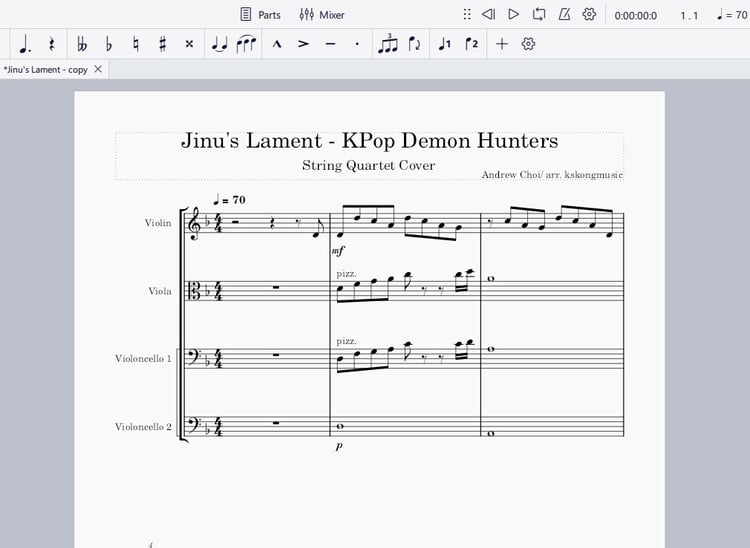Select the Viola instrument label

[x=160, y=291]
